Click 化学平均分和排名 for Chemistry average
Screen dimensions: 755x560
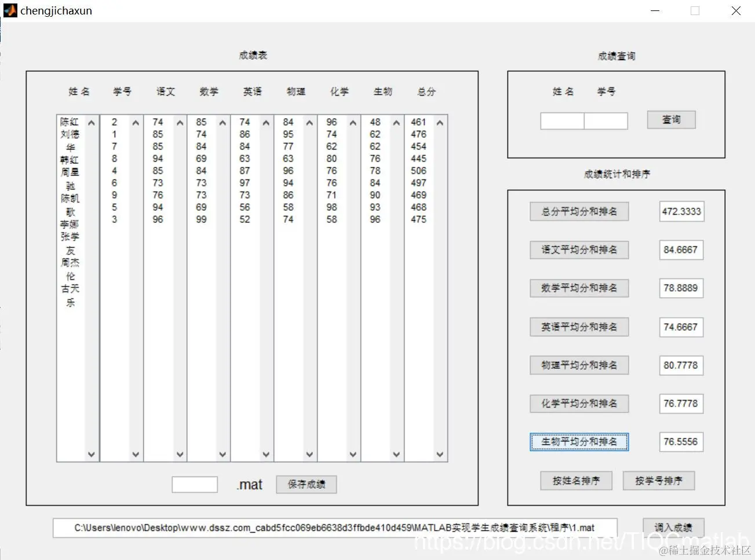579,404
